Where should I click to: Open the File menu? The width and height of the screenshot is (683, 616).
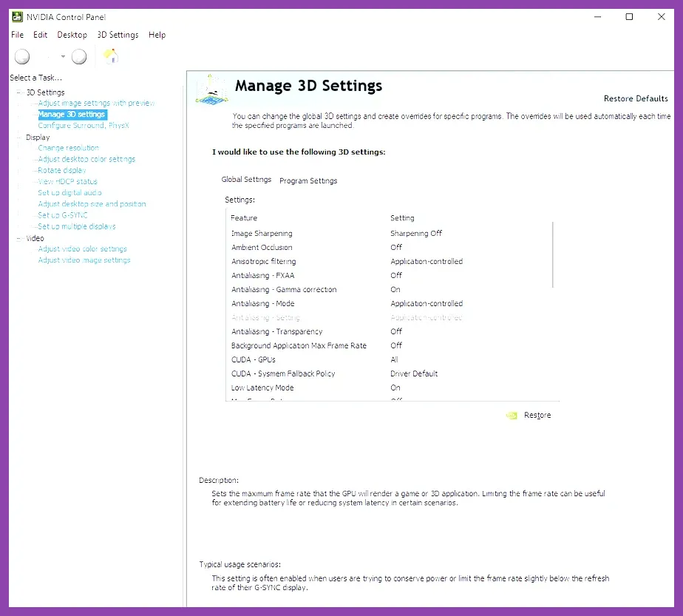18,35
